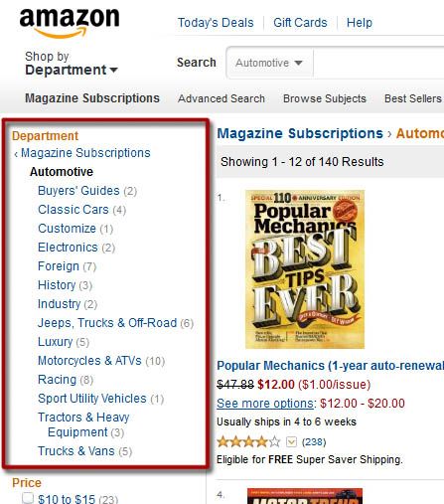Image resolution: width=444 pixels, height=504 pixels.
Task: Open the Gift Cards link
Action: (300, 23)
